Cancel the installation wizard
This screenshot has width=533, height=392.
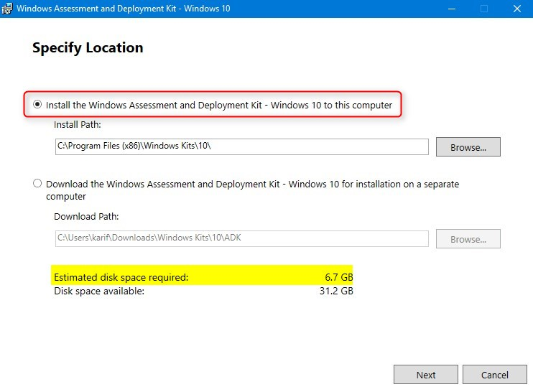click(x=494, y=375)
